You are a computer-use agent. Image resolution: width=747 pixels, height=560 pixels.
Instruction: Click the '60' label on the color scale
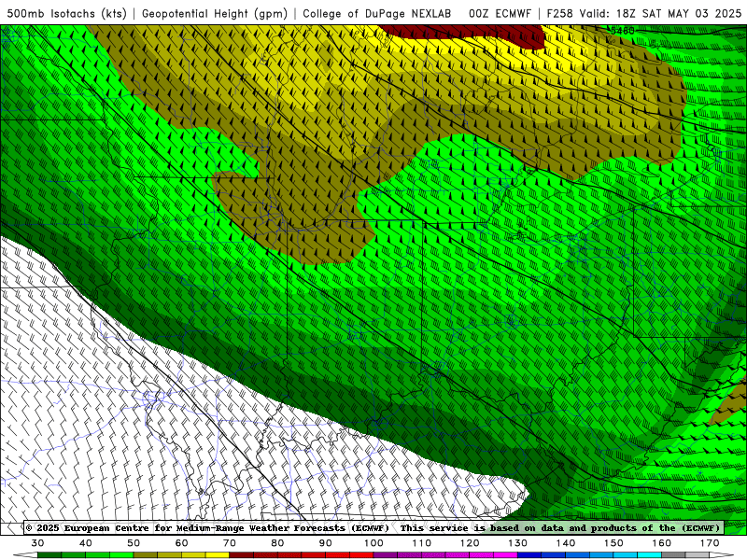[181, 543]
